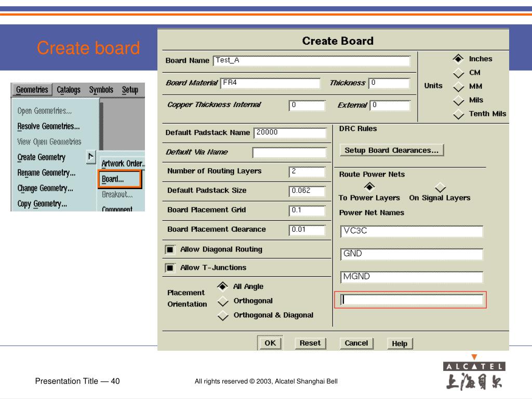The width and height of the screenshot is (532, 399).
Task: Click the board Thickness field
Action: [x=389, y=83]
